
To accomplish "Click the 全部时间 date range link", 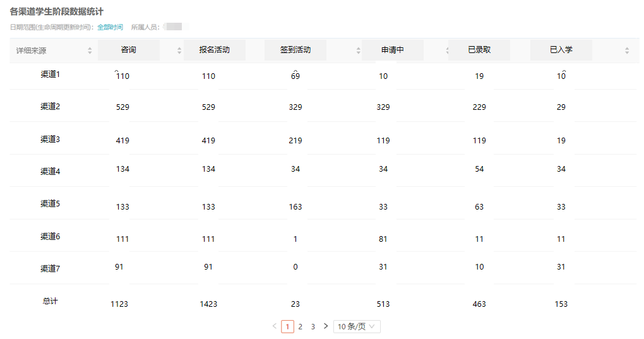I will point(110,27).
